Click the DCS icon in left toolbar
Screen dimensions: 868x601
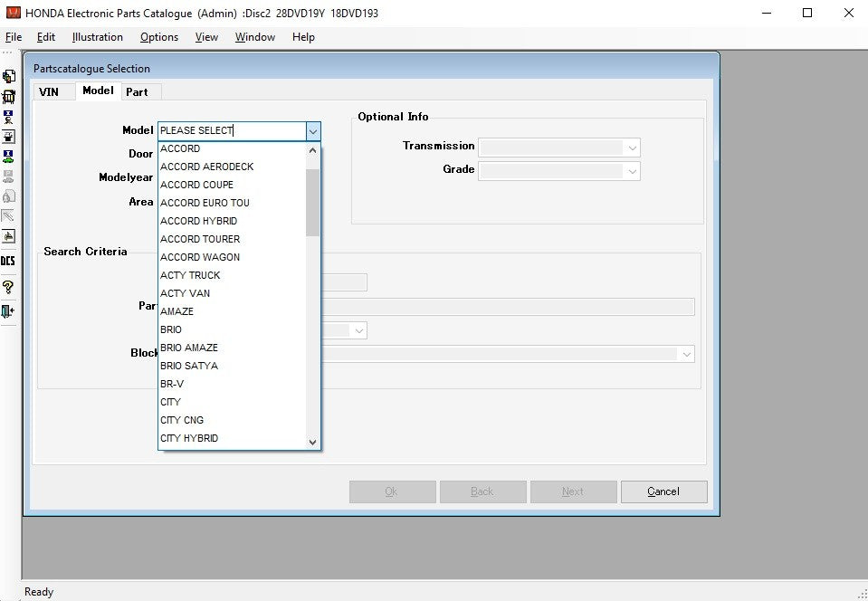[8, 261]
